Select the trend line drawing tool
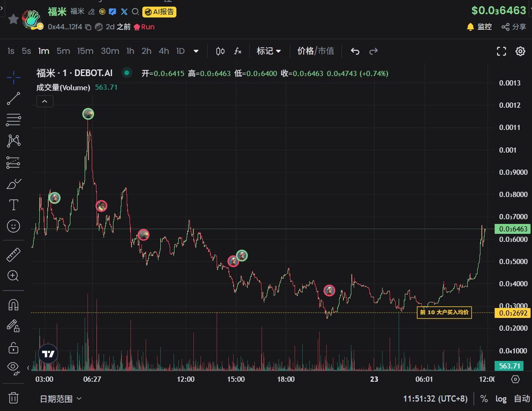Viewport: 532px width, 411px height. point(13,99)
